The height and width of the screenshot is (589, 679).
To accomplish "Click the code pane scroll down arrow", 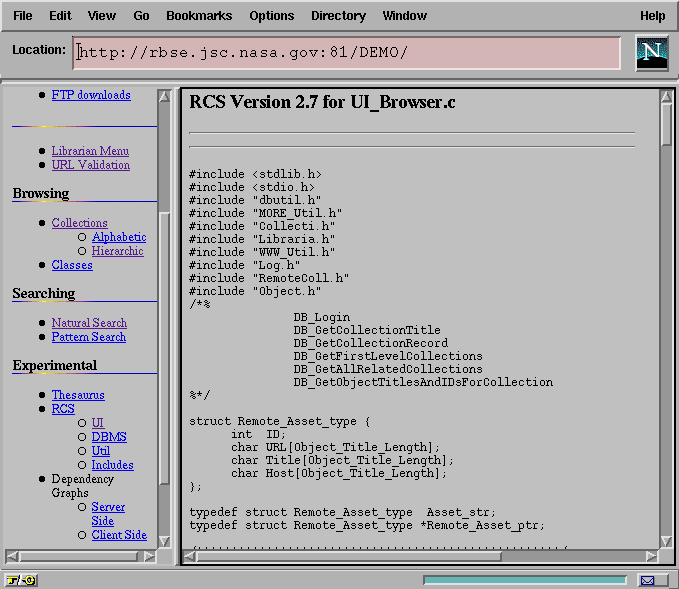I will pyautogui.click(x=667, y=539).
